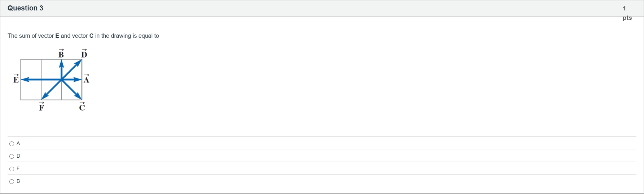
Task: Click vector F label below the diagram
Action: coord(41,107)
